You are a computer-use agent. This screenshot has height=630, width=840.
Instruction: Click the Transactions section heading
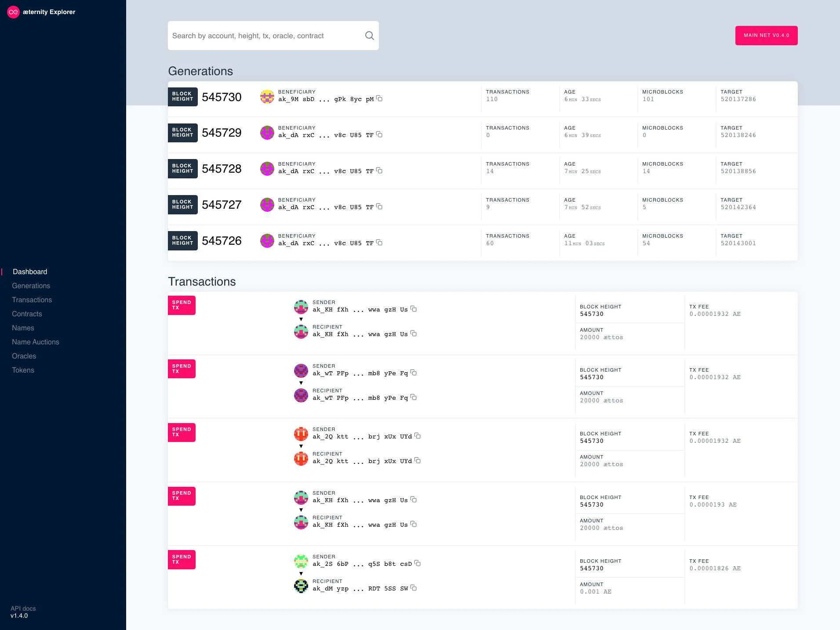[x=202, y=282]
